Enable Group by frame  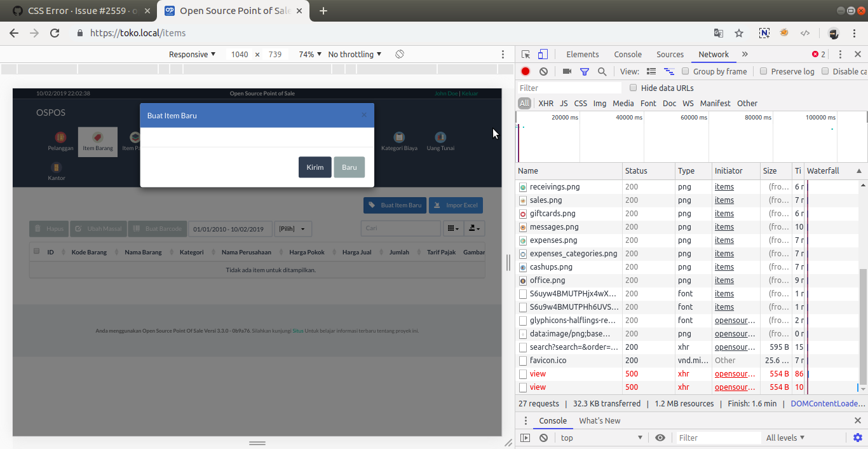coord(684,71)
